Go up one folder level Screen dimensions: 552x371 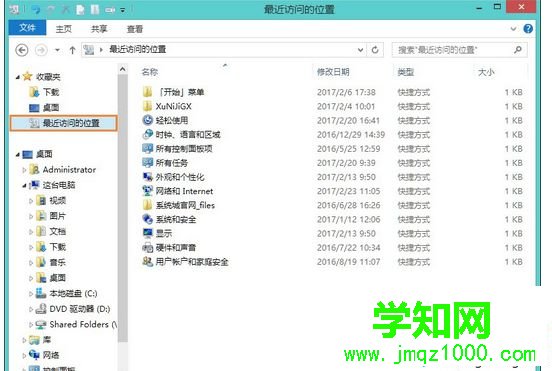click(x=72, y=50)
